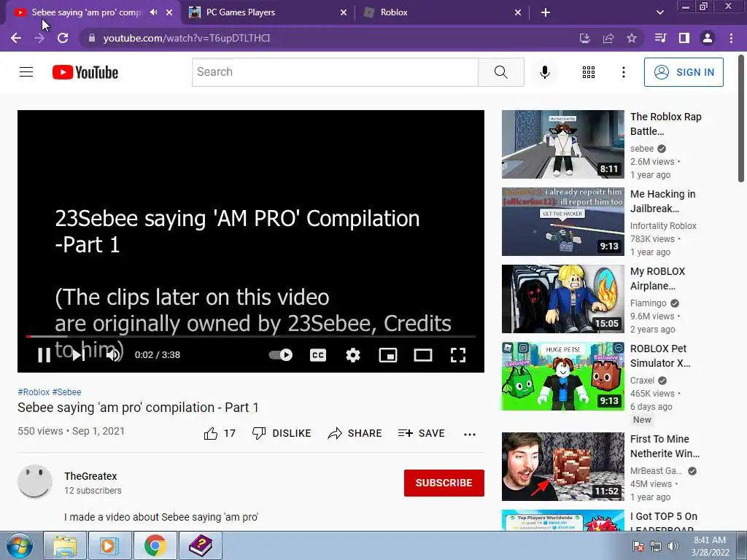Switch to the Roblox browser tab
The width and height of the screenshot is (747, 560).
pos(441,12)
